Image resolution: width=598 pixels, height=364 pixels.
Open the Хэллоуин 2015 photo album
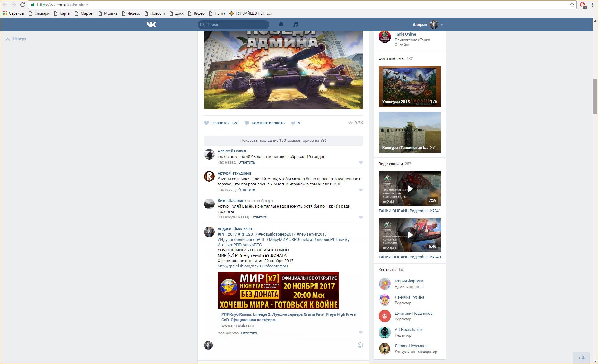click(410, 87)
